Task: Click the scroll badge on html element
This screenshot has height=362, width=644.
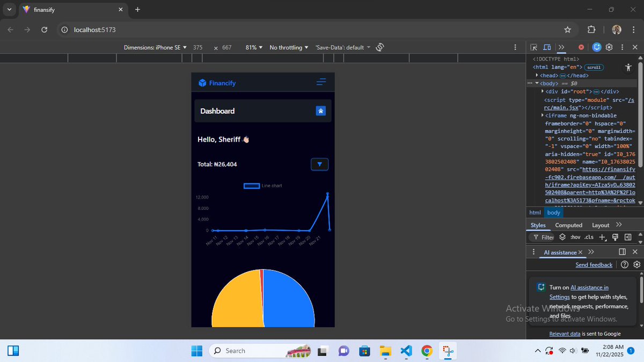Action: pyautogui.click(x=594, y=68)
